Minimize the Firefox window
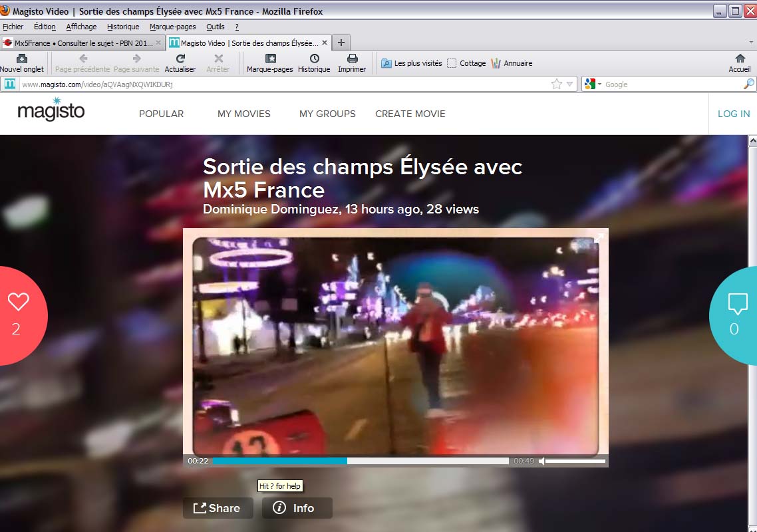 tap(719, 11)
